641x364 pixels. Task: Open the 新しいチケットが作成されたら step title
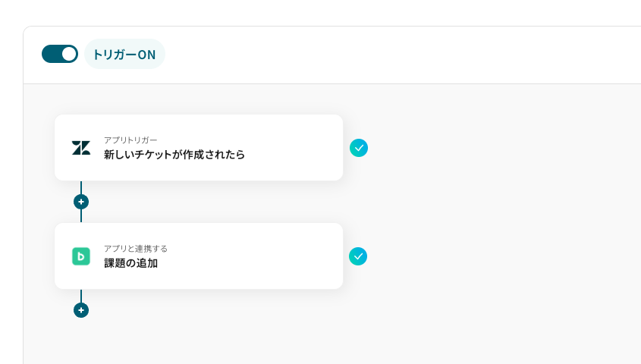[x=174, y=155]
